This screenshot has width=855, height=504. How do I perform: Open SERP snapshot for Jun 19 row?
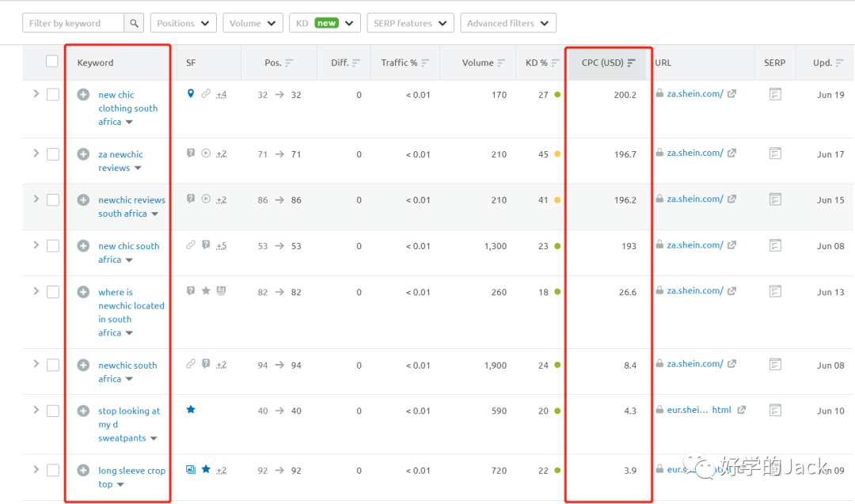click(x=775, y=94)
